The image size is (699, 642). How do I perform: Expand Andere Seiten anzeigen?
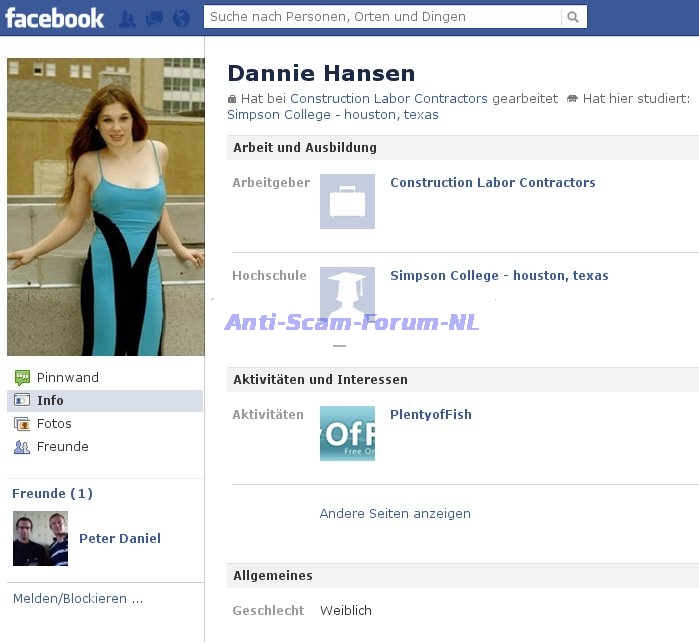point(394,514)
